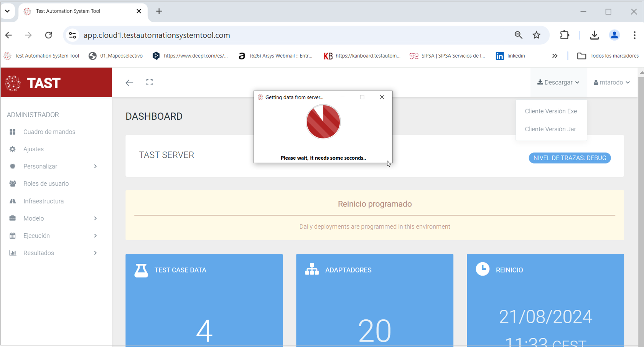Go to Infraestructura section
Screen dimensions: 644x347
[x=43, y=201]
